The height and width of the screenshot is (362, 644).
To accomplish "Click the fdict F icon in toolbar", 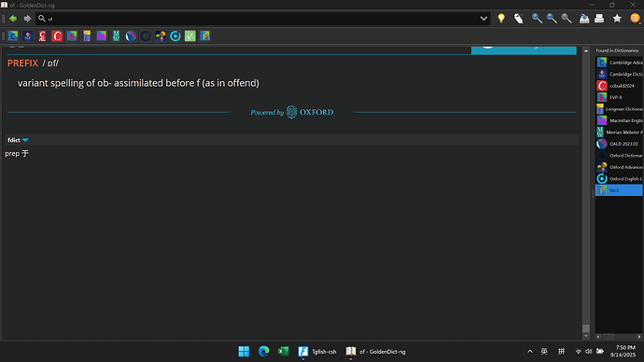I will tap(205, 36).
